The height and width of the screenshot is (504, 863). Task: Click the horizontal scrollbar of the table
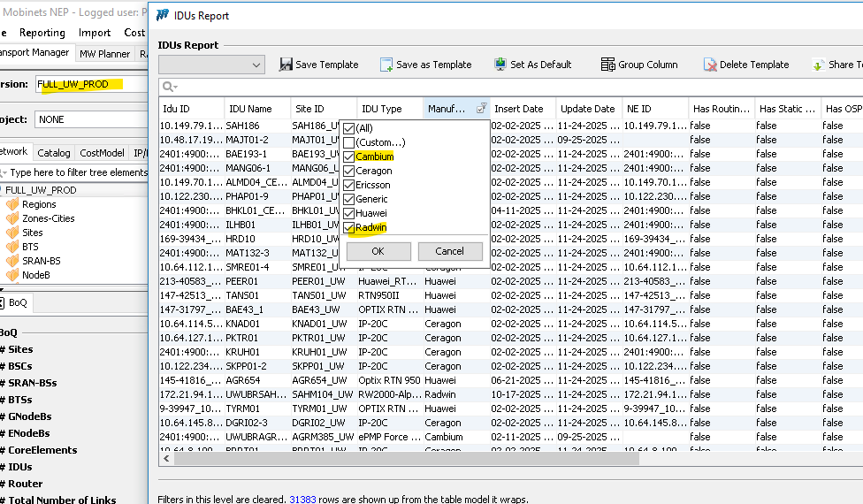[398, 460]
